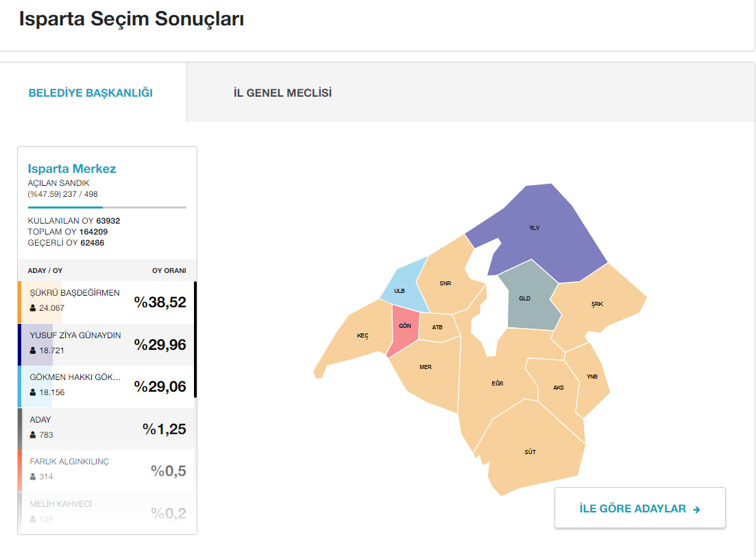Select the ULB district region
This screenshot has height=557, width=756.
tap(402, 287)
